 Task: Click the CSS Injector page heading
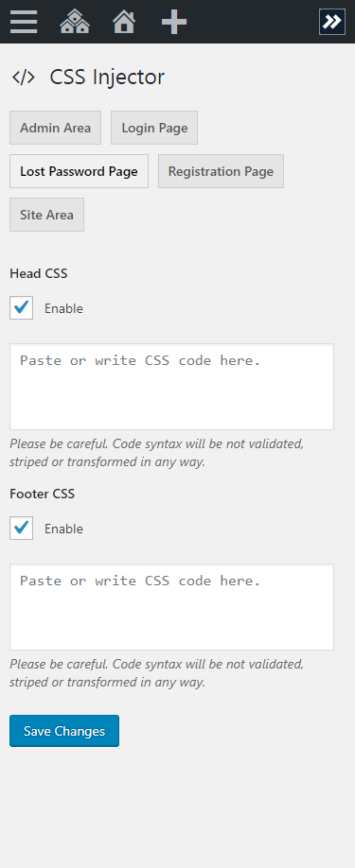tap(107, 77)
